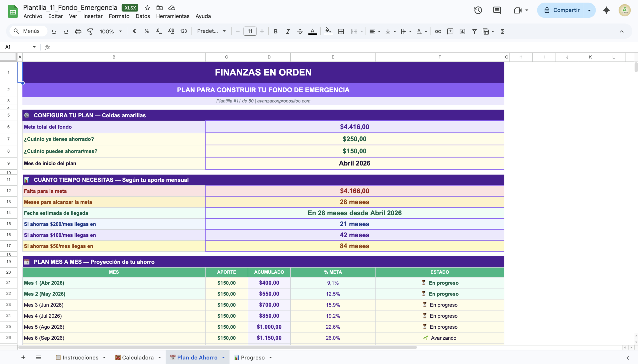Open the Formato menu

119,16
